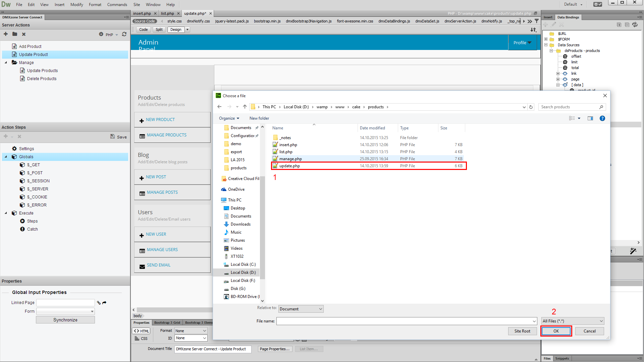Viewport: 644px width, 362px height.
Task: Collapse the Data Sources node
Action: tap(546, 45)
